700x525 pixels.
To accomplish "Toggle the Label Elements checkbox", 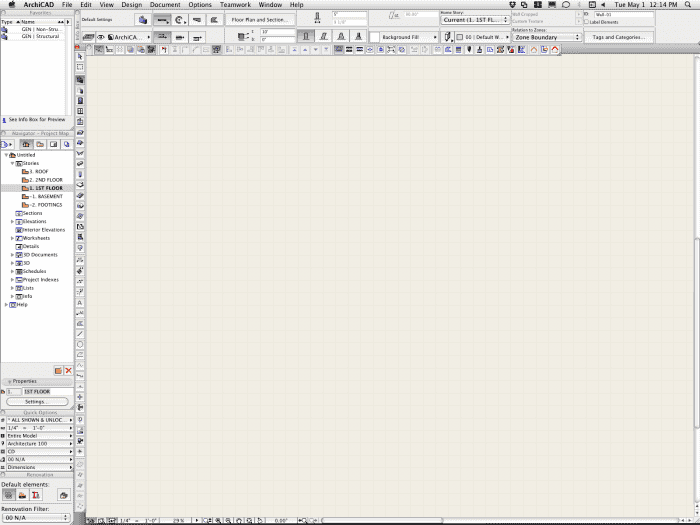I will 588,22.
